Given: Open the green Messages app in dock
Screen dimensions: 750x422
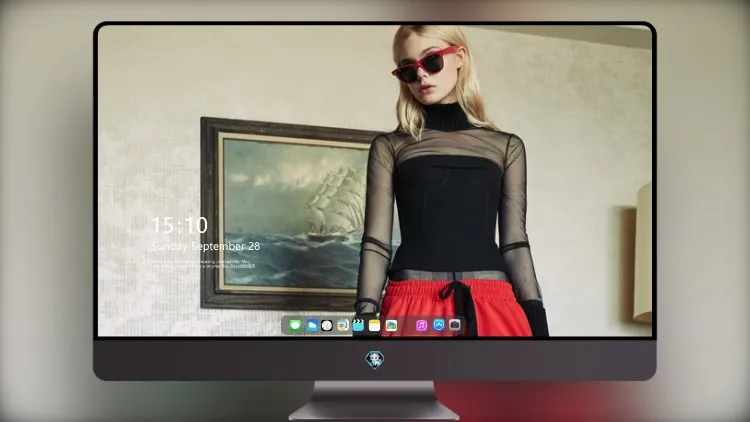Looking at the screenshot, I should (x=295, y=326).
